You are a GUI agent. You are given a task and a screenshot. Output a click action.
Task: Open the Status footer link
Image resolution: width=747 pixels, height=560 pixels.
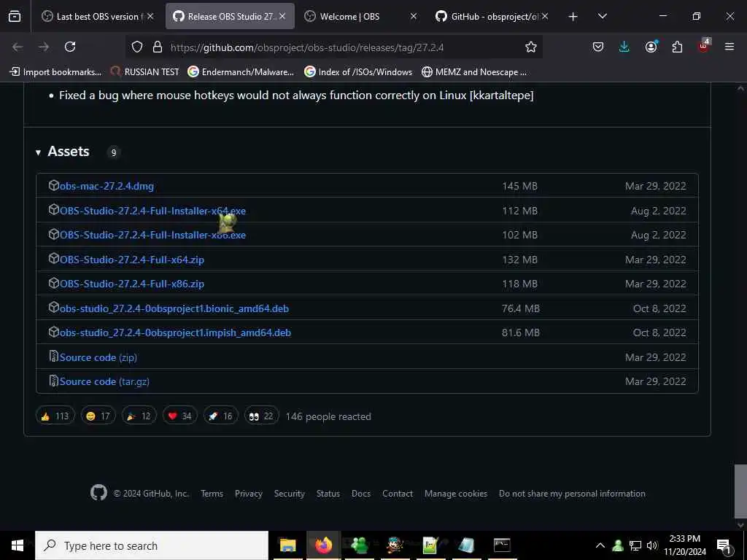point(328,494)
